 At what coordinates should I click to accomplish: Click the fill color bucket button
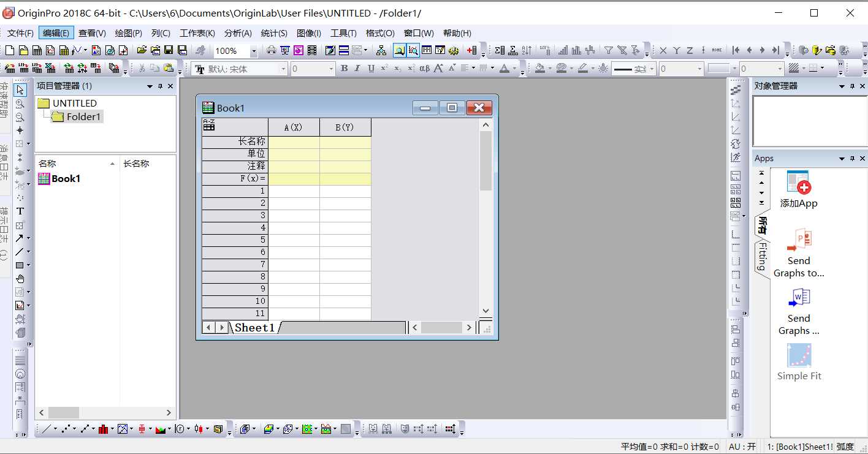coord(539,68)
